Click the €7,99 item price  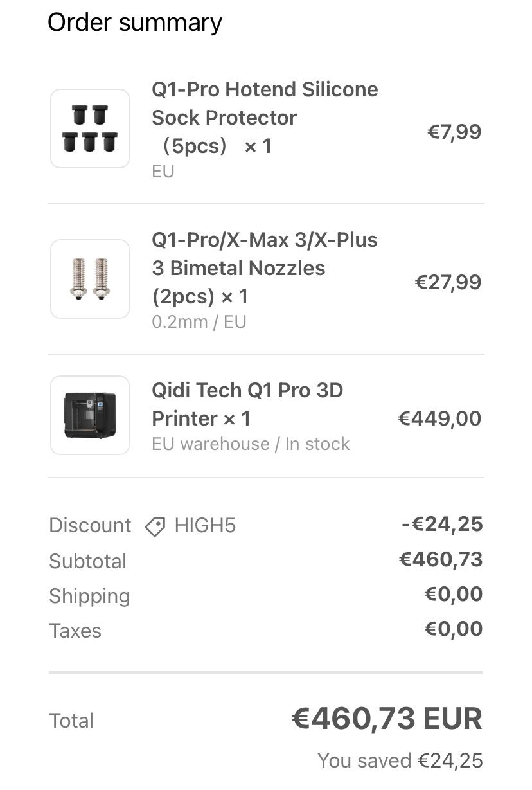(454, 132)
